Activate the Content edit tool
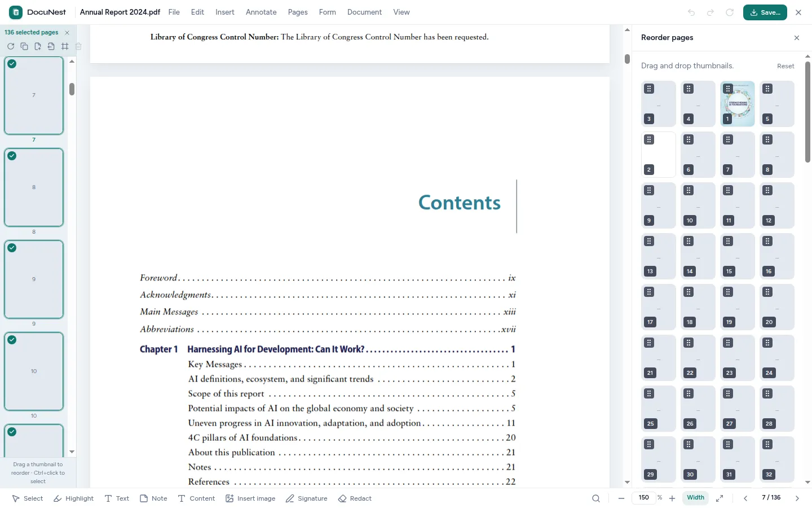Viewport: 812px width, 508px height. click(x=196, y=498)
